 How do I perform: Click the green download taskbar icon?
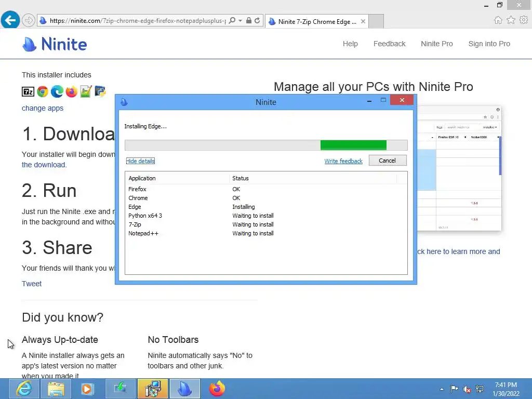coord(121,389)
